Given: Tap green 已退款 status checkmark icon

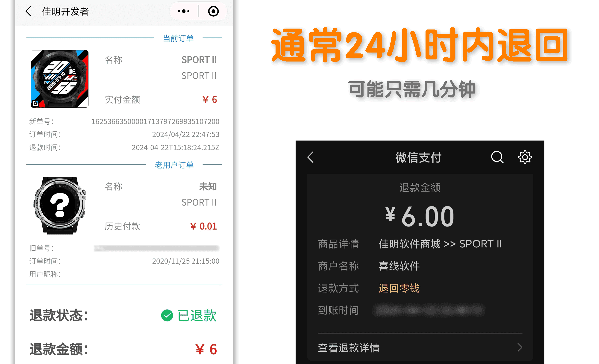Looking at the screenshot, I should click(167, 315).
